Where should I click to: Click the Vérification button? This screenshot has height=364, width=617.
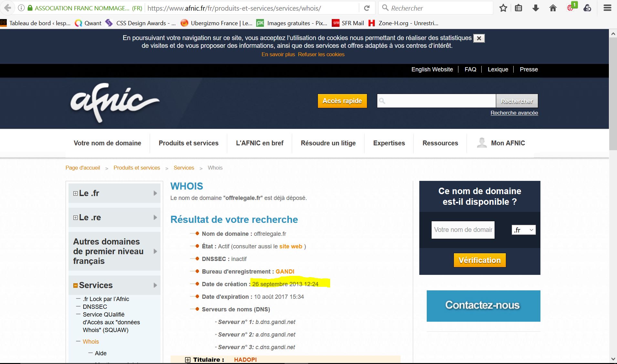(x=480, y=260)
